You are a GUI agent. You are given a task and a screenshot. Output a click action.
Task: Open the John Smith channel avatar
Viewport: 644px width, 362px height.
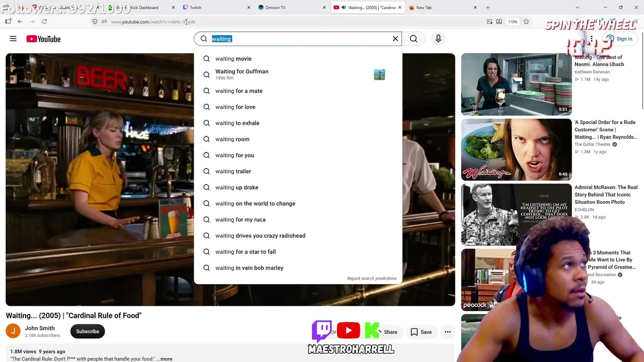pyautogui.click(x=13, y=331)
